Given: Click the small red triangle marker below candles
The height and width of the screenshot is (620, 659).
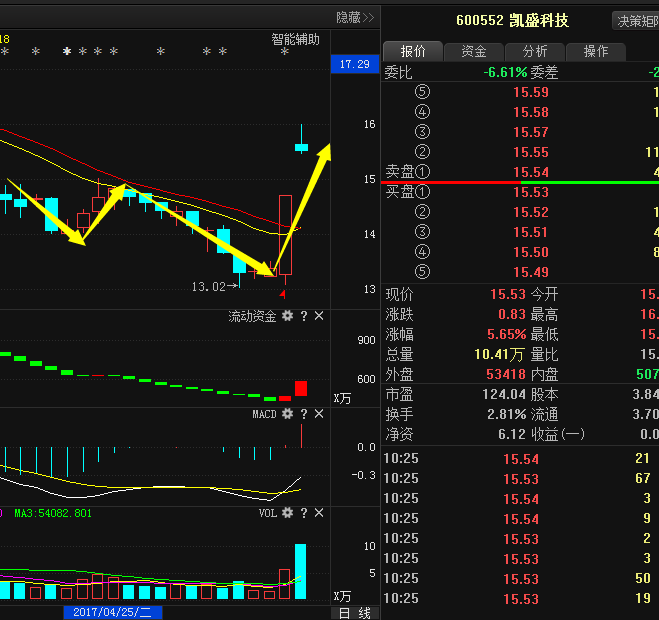Looking at the screenshot, I should click(x=283, y=294).
